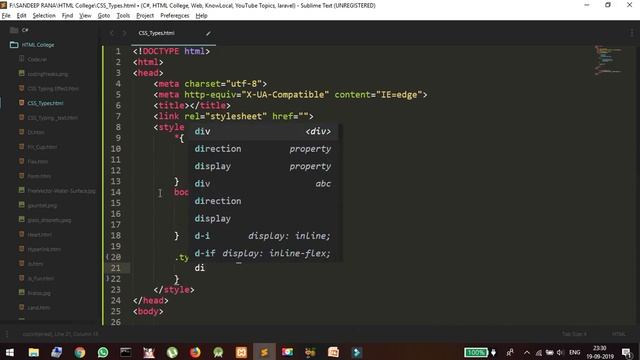Screen dimensions: 640x360
Task: Open the File menu
Action: click(6, 16)
